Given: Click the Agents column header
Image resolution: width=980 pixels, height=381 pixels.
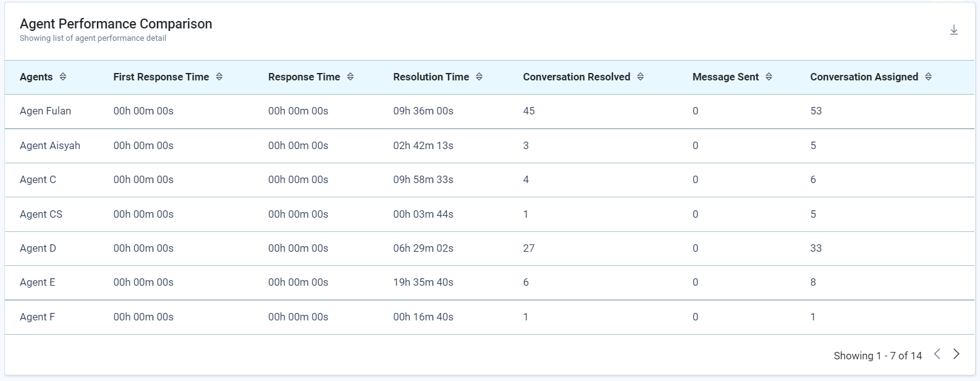Looking at the screenshot, I should (36, 77).
